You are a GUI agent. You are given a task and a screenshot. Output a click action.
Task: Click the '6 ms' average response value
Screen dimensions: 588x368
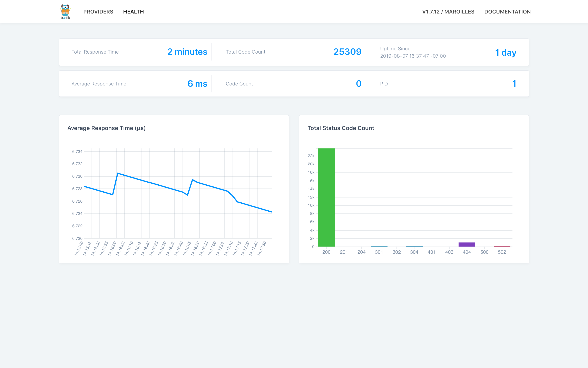click(x=197, y=84)
